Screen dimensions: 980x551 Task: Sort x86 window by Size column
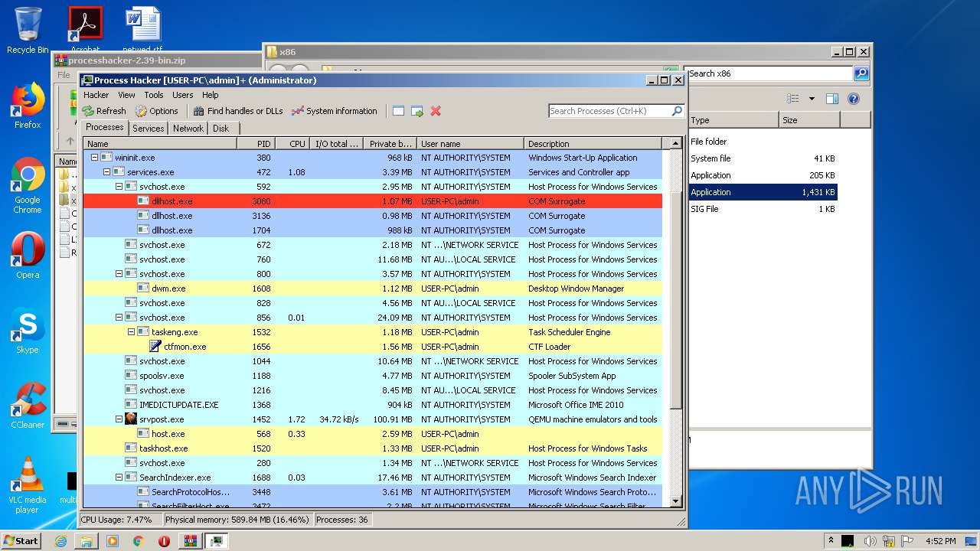click(809, 120)
